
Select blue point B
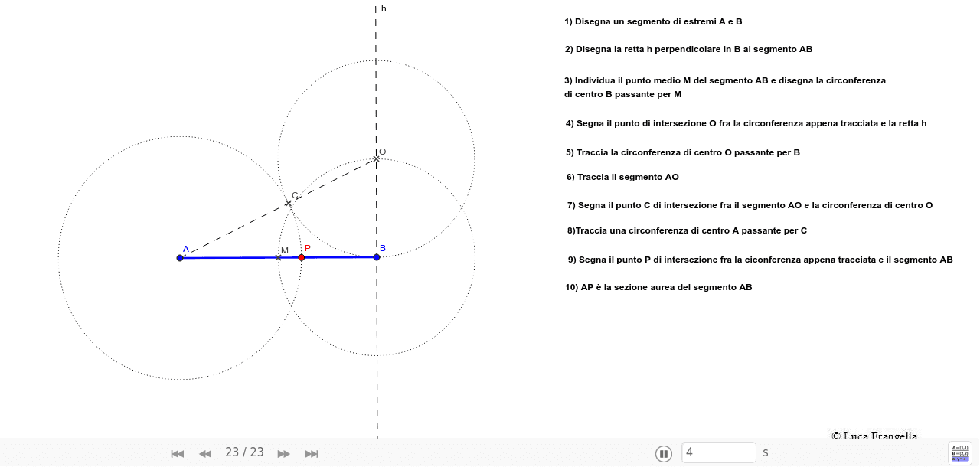[x=377, y=257]
